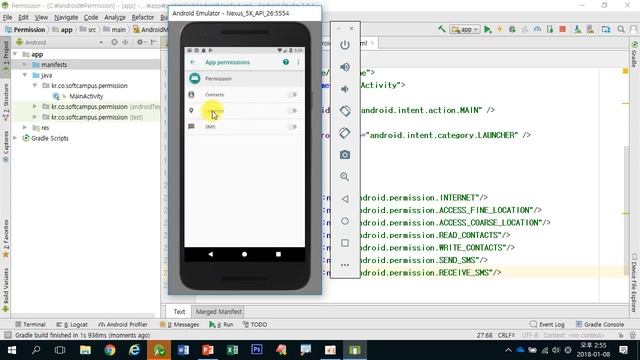
Task: Toggle the Contacts permission switch
Action: tap(292, 95)
